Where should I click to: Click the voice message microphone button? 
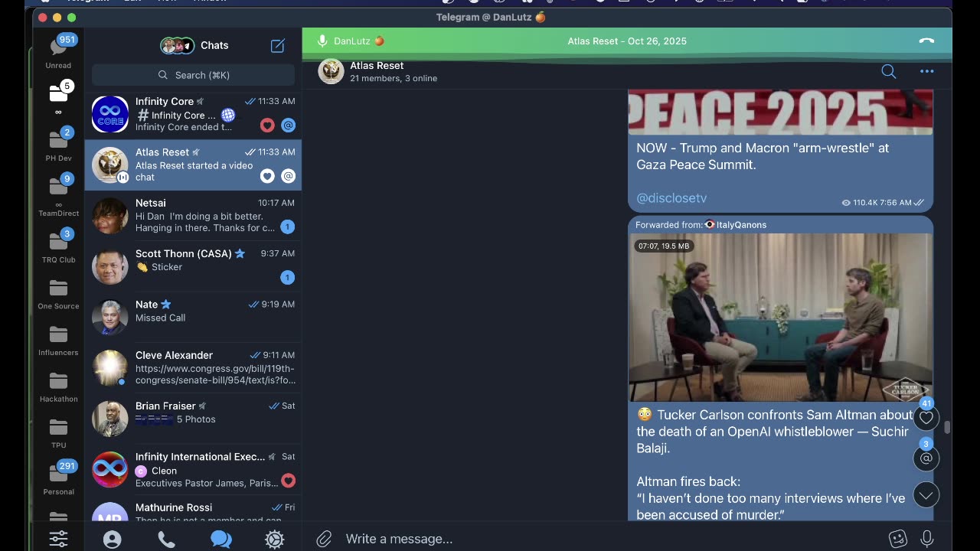coord(927,539)
